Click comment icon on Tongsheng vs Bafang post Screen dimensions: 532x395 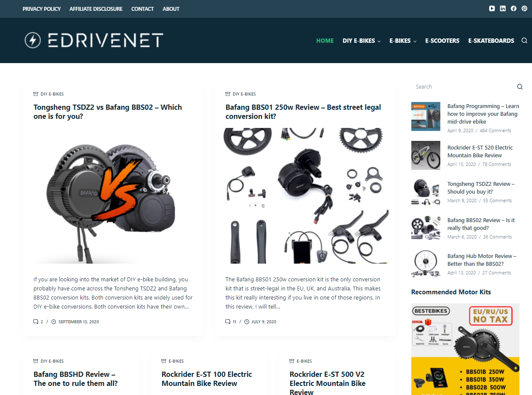click(x=35, y=322)
